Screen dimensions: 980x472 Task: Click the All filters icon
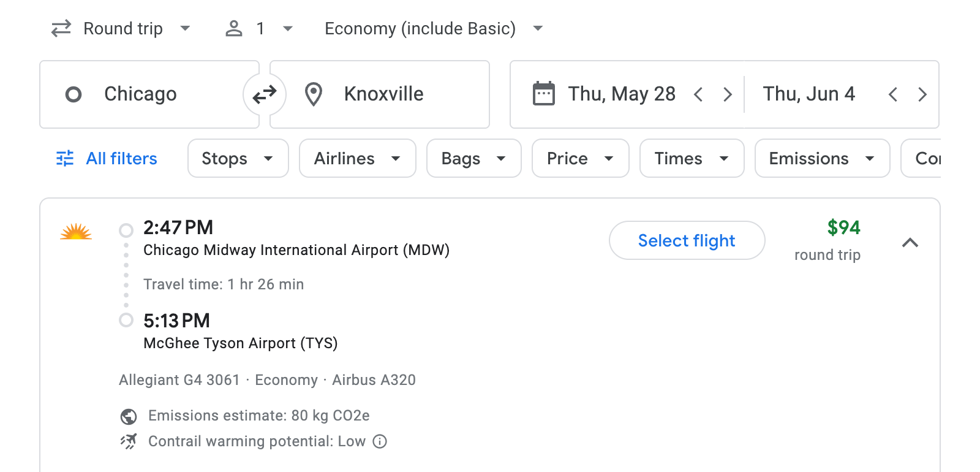click(64, 158)
